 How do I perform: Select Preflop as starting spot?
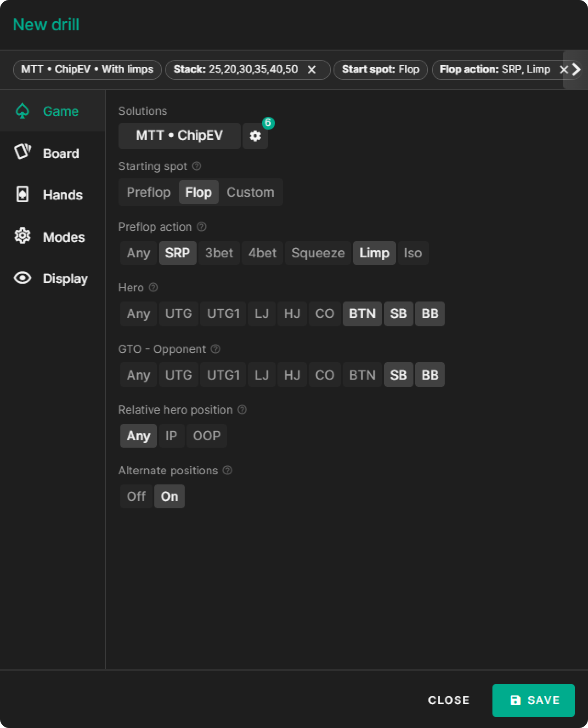tap(148, 192)
